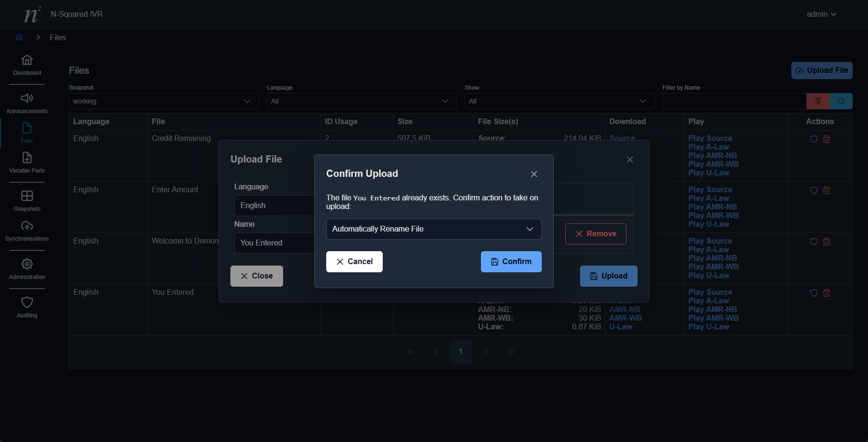This screenshot has width=868, height=442.
Task: Open Announcements in the sidebar
Action: [27, 99]
